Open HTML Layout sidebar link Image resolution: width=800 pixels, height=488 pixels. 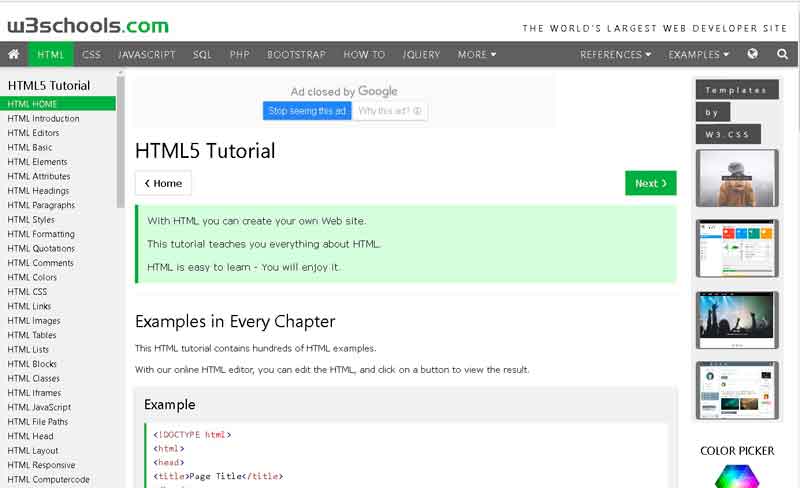point(33,451)
